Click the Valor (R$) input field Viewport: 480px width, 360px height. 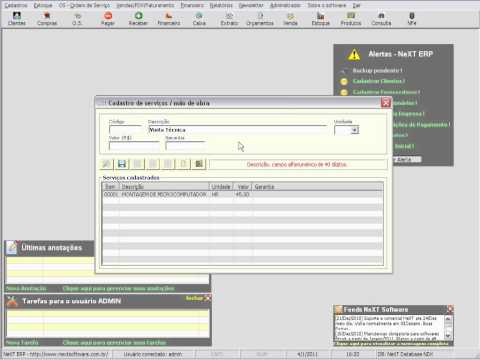click(x=134, y=146)
